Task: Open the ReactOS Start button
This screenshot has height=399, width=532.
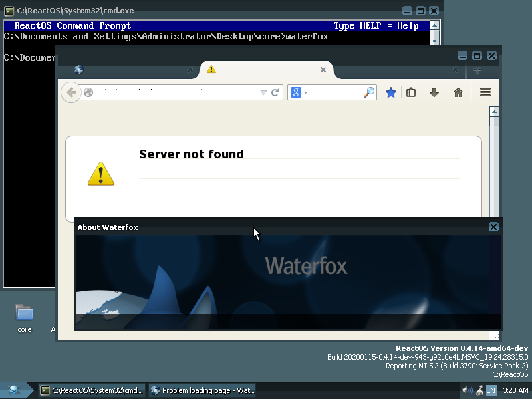Action: point(15,390)
